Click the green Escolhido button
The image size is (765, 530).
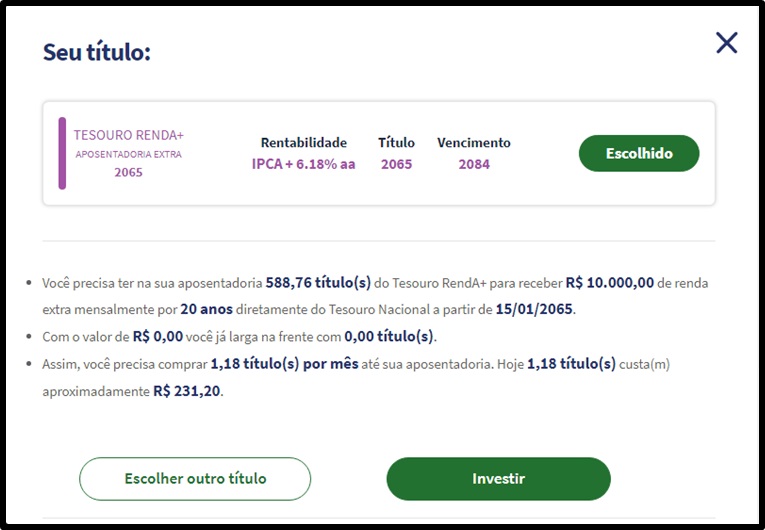tap(639, 153)
